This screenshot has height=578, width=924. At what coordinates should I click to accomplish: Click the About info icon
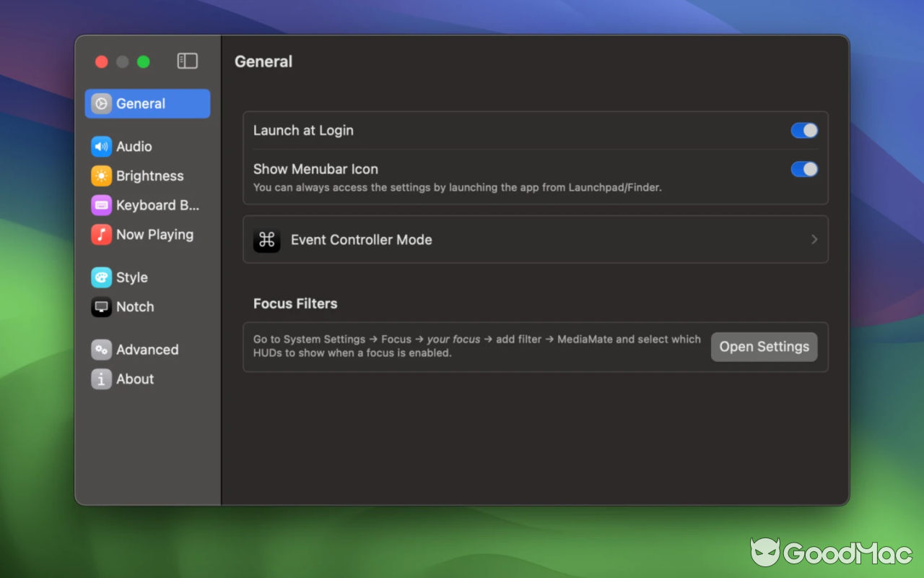click(100, 379)
